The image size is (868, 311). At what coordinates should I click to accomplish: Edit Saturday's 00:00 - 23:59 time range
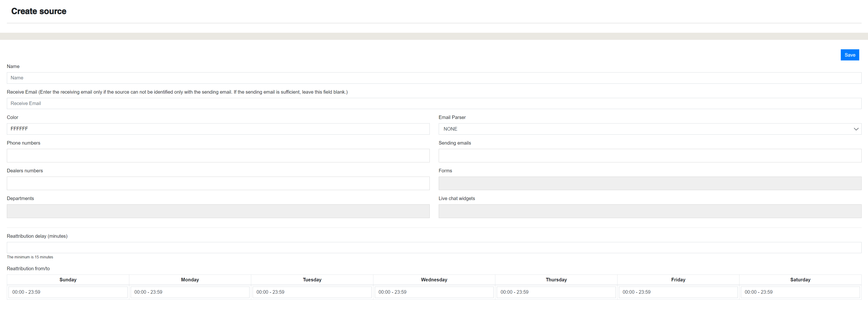800,292
